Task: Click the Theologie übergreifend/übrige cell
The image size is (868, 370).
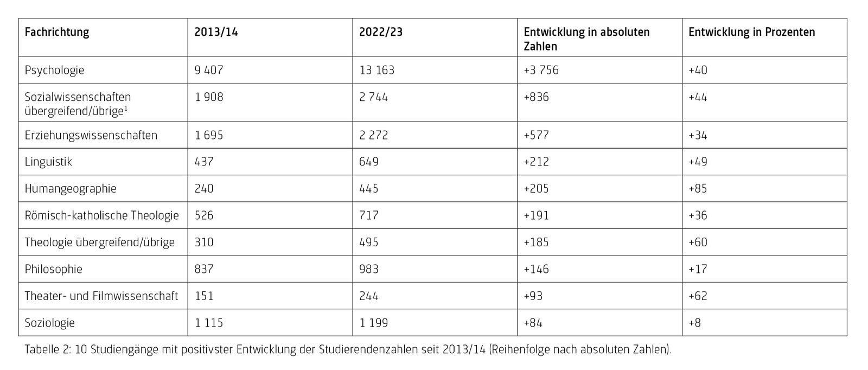Action: point(99,242)
